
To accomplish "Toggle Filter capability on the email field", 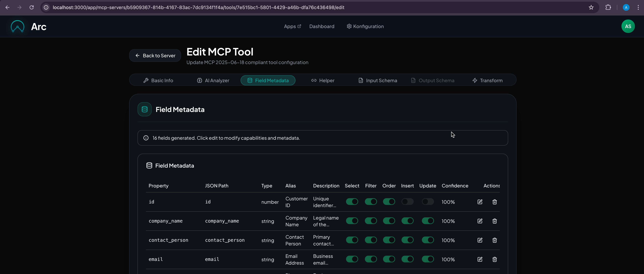I will click(371, 259).
